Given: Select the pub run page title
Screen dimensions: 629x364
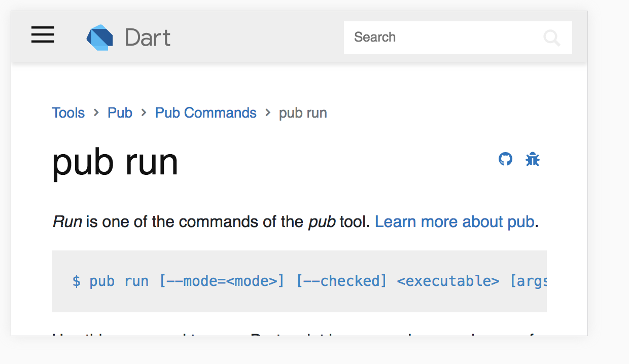Looking at the screenshot, I should [x=115, y=161].
